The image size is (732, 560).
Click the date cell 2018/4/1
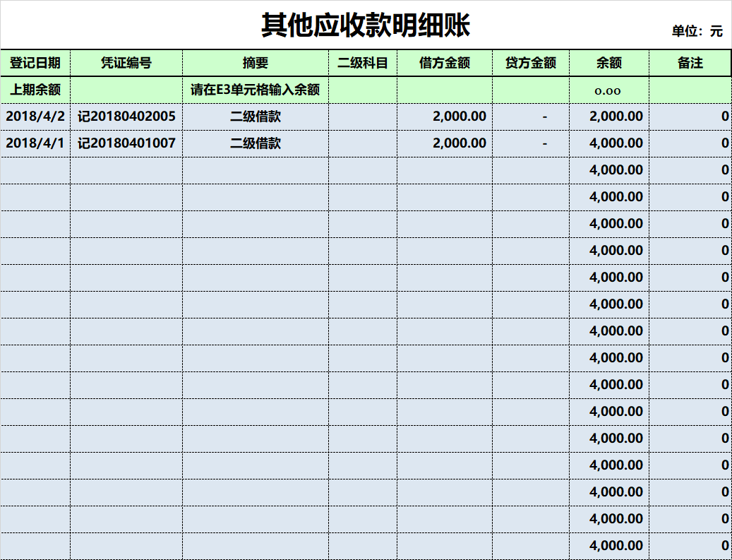point(35,143)
